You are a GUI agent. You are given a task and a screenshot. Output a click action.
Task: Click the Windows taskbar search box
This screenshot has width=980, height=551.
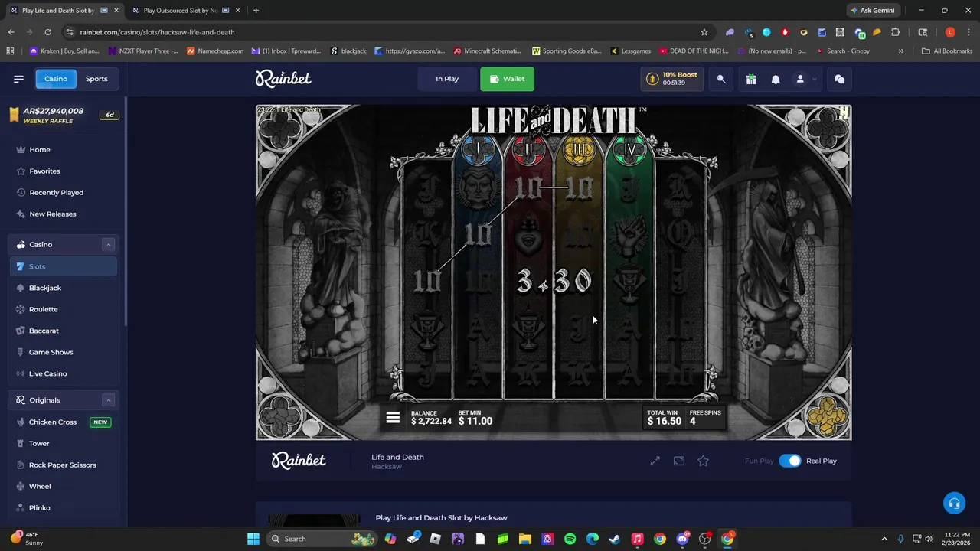coord(322,539)
